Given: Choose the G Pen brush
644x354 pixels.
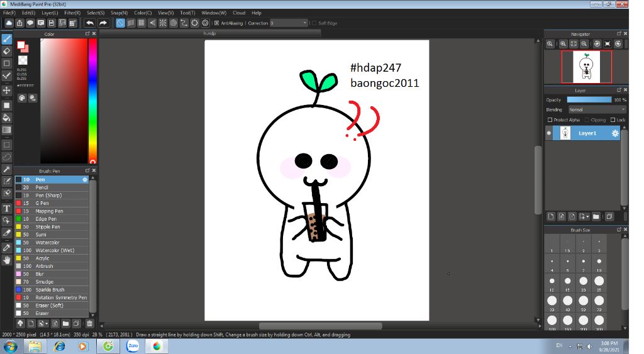Looking at the screenshot, I should 52,203.
